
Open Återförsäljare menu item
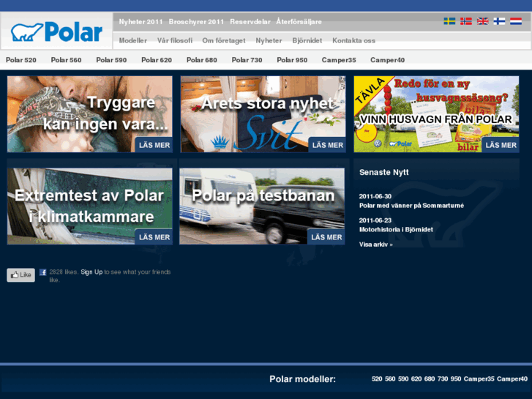[x=299, y=22]
